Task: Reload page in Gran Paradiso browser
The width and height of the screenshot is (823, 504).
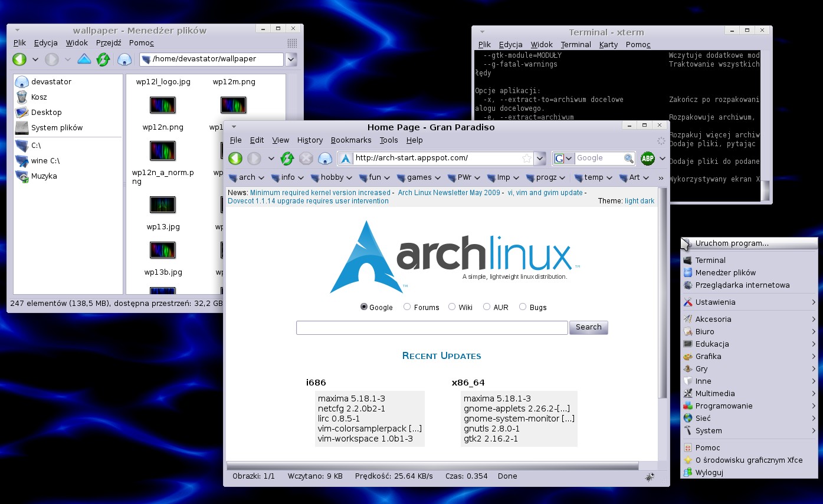Action: (x=287, y=158)
